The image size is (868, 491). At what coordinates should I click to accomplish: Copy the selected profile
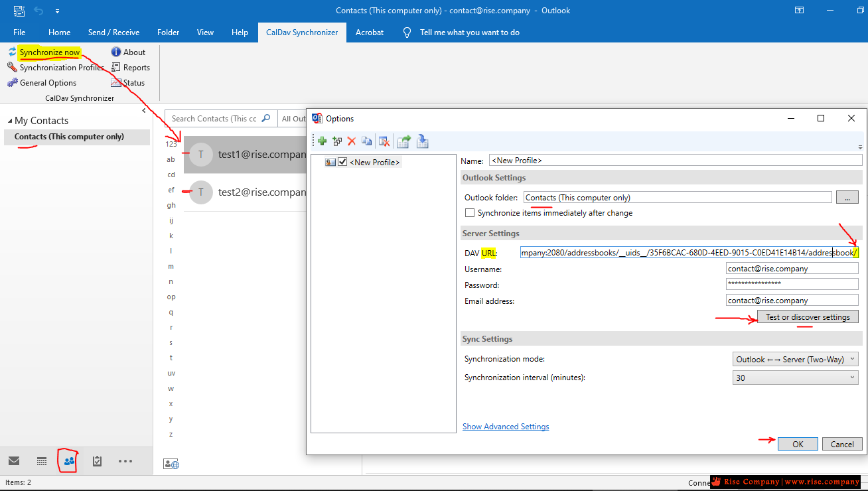pyautogui.click(x=366, y=141)
